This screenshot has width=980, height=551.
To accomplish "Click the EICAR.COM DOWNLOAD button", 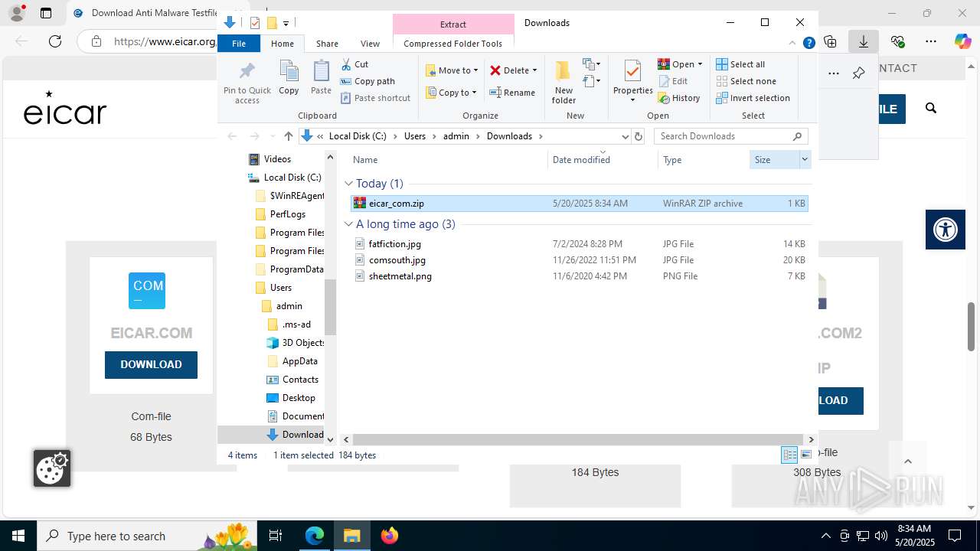I will pos(151,364).
